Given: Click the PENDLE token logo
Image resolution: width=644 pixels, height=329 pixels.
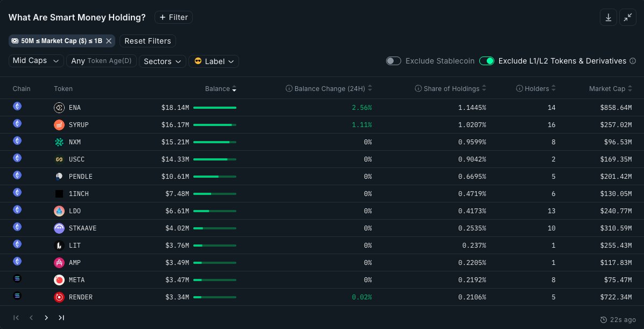Looking at the screenshot, I should pyautogui.click(x=59, y=177).
